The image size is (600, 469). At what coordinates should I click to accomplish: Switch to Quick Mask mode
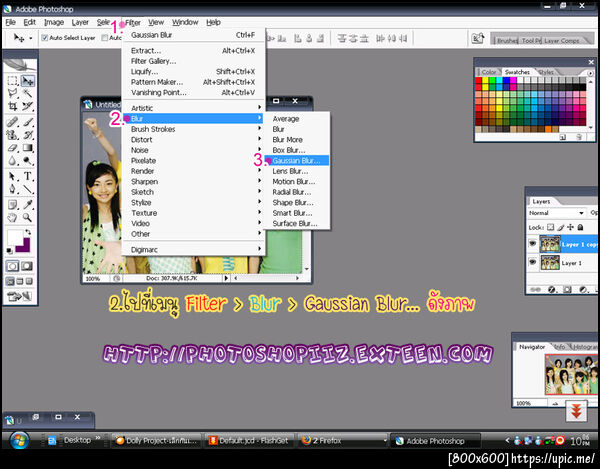(x=27, y=266)
